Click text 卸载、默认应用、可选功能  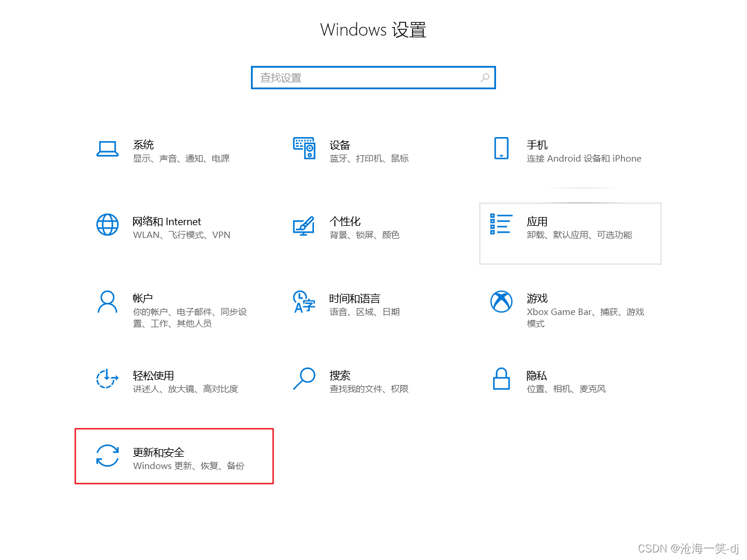pos(580,235)
